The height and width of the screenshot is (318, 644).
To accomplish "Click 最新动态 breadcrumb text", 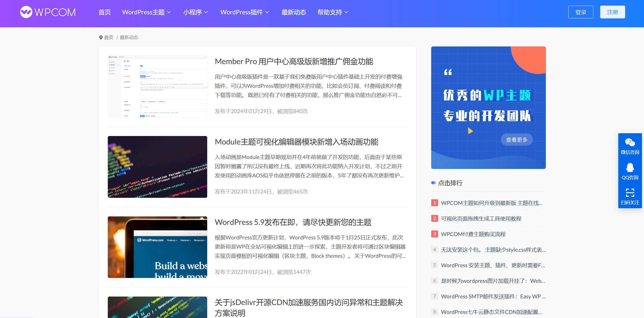I will pyautogui.click(x=129, y=37).
